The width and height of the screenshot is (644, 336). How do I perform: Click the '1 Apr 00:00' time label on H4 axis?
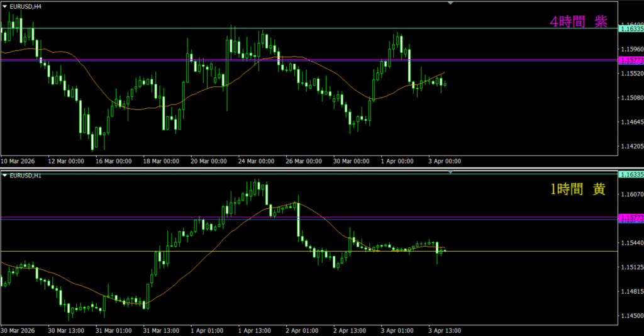[397, 161]
